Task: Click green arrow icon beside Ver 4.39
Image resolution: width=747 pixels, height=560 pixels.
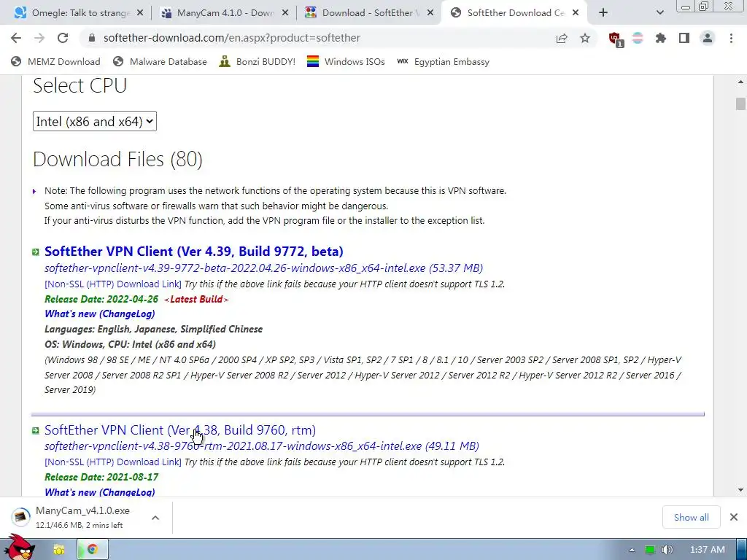Action: point(36,252)
